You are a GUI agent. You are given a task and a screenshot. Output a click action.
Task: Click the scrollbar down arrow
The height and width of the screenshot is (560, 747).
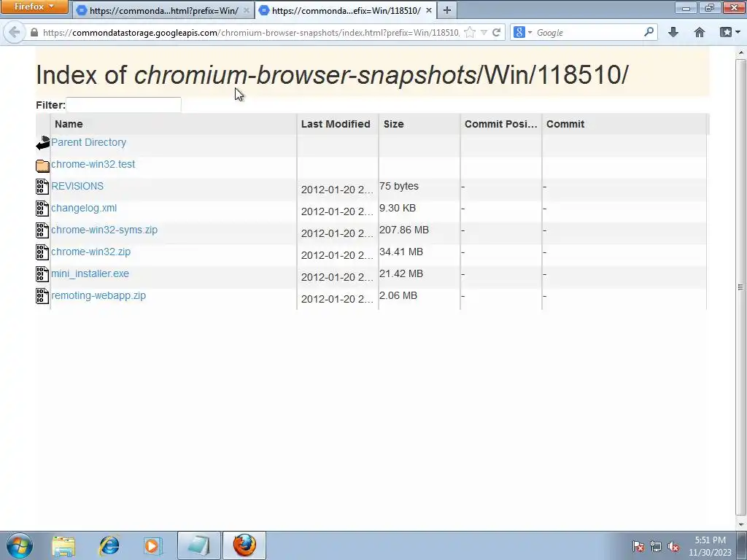point(741,524)
